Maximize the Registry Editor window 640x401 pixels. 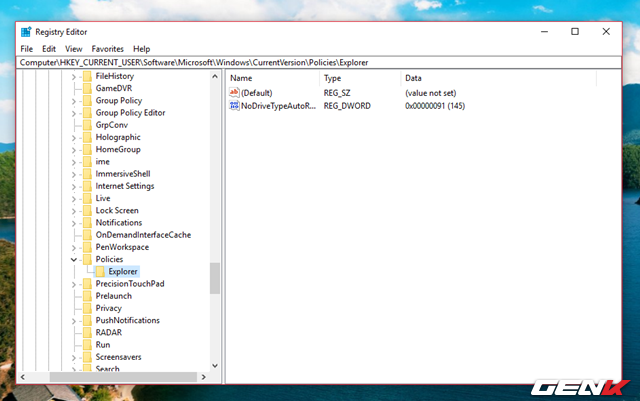(575, 31)
